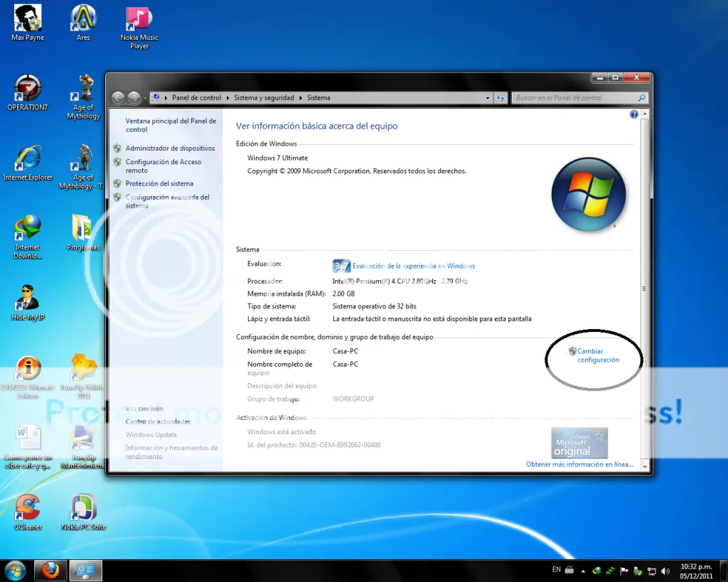Viewport: 728px width, 582px height.
Task: Expand the arrow before Panel de control
Action: [166, 98]
